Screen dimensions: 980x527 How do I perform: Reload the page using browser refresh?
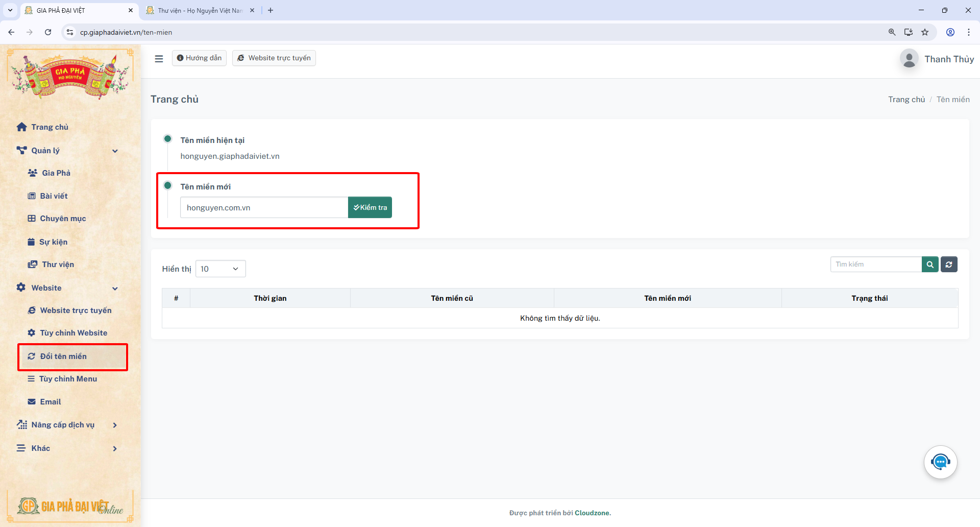click(x=48, y=32)
